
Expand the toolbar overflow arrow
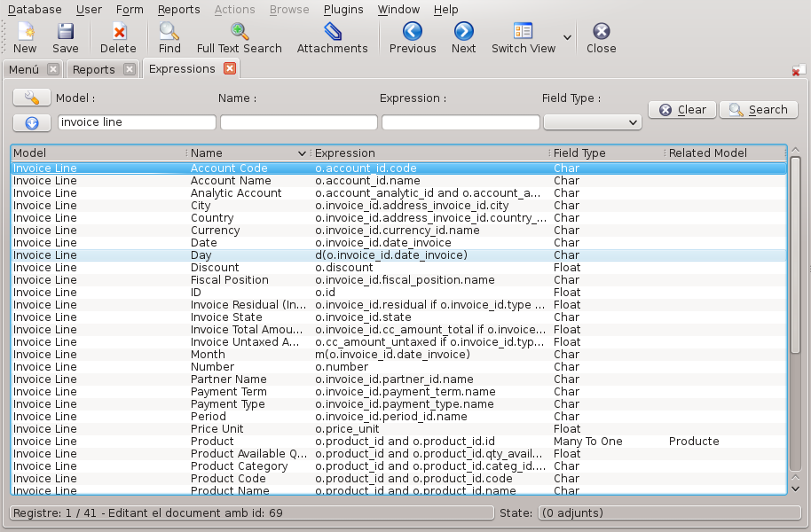567,37
